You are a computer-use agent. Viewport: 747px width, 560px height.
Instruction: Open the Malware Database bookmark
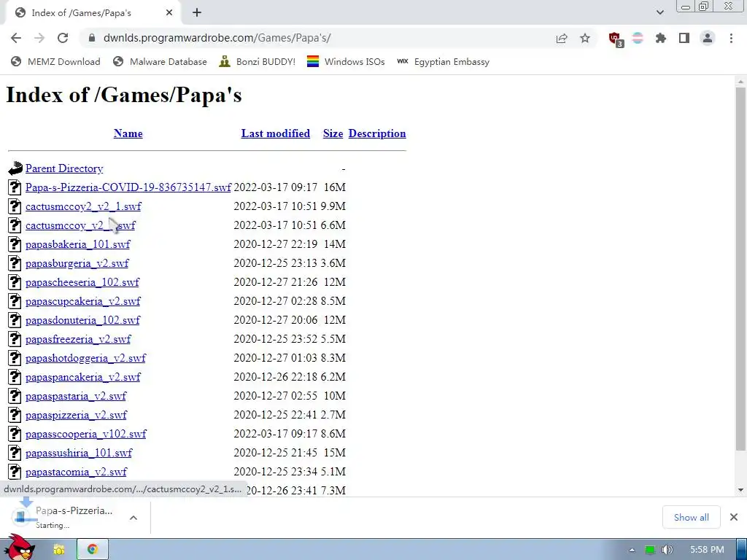[x=160, y=61]
